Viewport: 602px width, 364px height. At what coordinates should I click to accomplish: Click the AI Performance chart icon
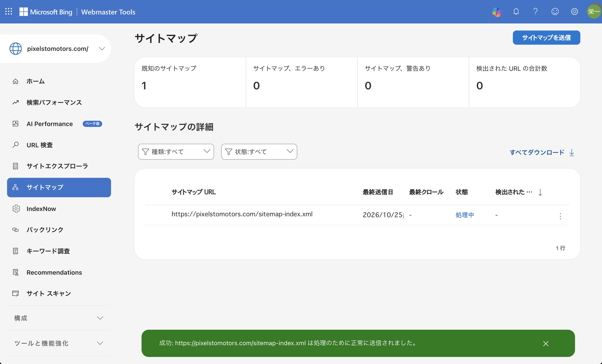click(16, 124)
